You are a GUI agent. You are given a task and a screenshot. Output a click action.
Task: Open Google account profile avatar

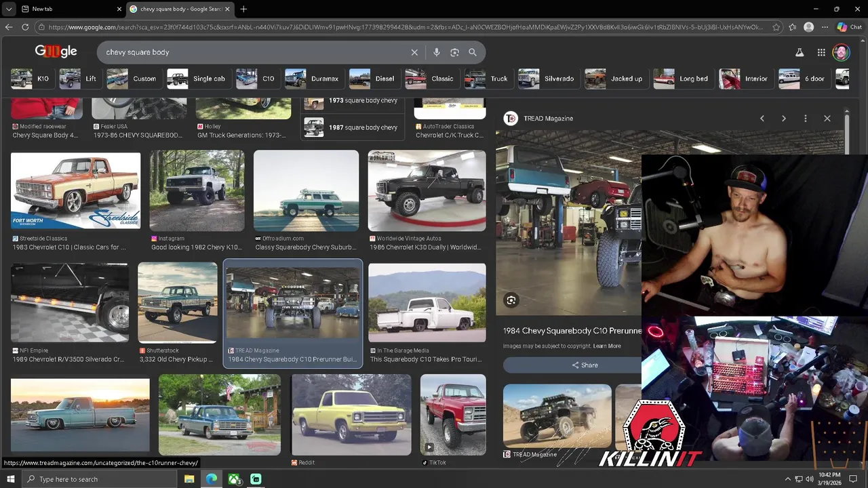click(841, 52)
